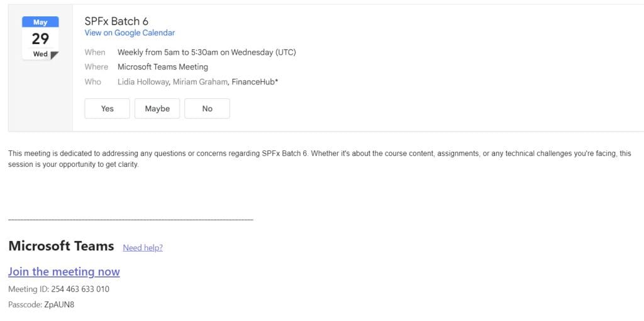The width and height of the screenshot is (644, 321).
Task: Open View on Google Calendar link
Action: (130, 33)
